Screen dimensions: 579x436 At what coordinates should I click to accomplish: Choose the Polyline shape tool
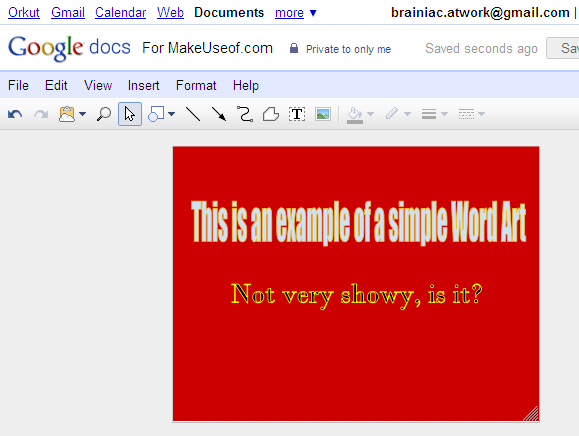[x=271, y=114]
